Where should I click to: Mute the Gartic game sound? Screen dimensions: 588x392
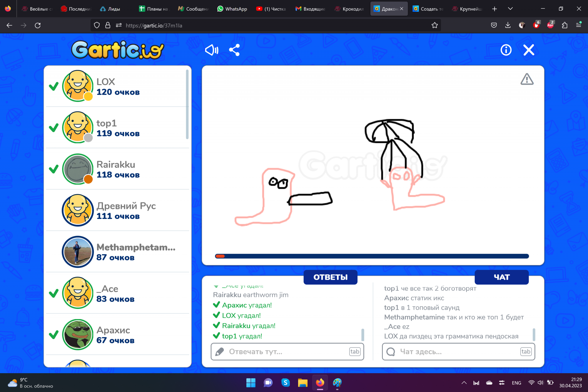coord(211,50)
